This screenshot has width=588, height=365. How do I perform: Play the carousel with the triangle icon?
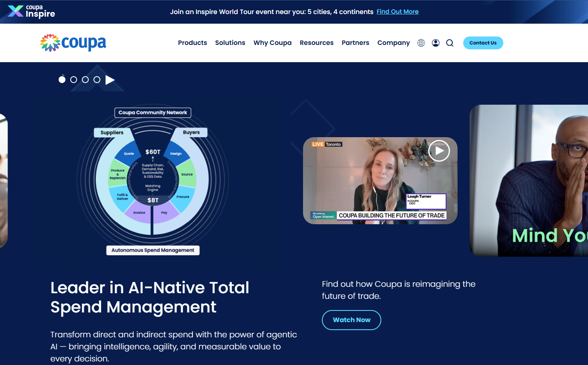click(110, 80)
